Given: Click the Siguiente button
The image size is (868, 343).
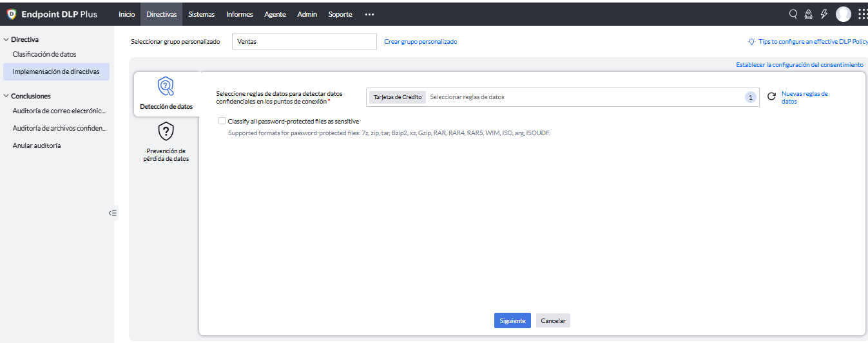Looking at the screenshot, I should tap(512, 320).
